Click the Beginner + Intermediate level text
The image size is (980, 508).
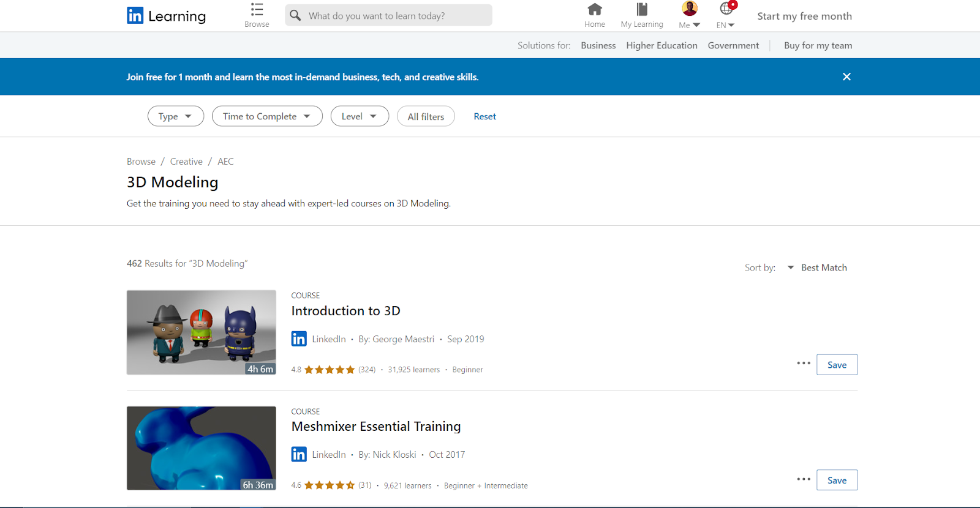click(486, 485)
